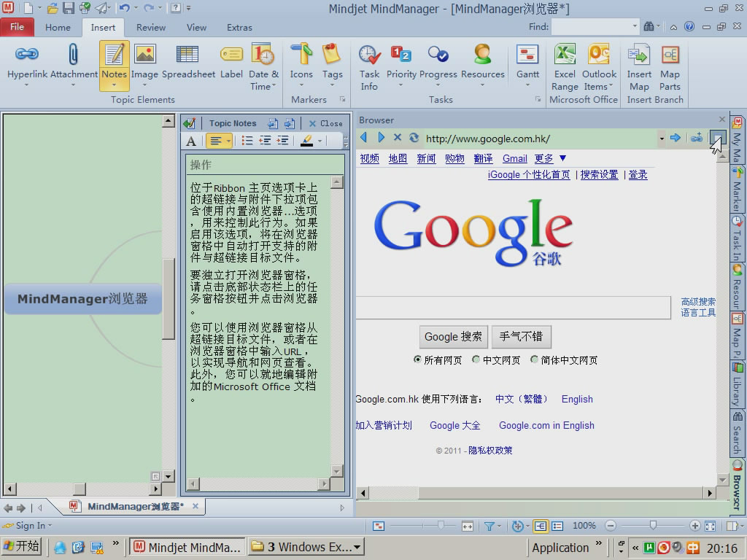Add a Label to the topic

coord(231,61)
